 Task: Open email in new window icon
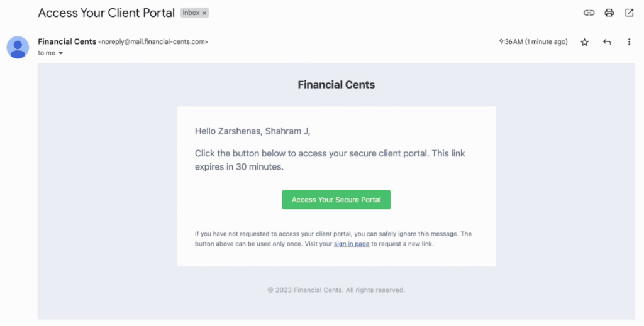[629, 13]
